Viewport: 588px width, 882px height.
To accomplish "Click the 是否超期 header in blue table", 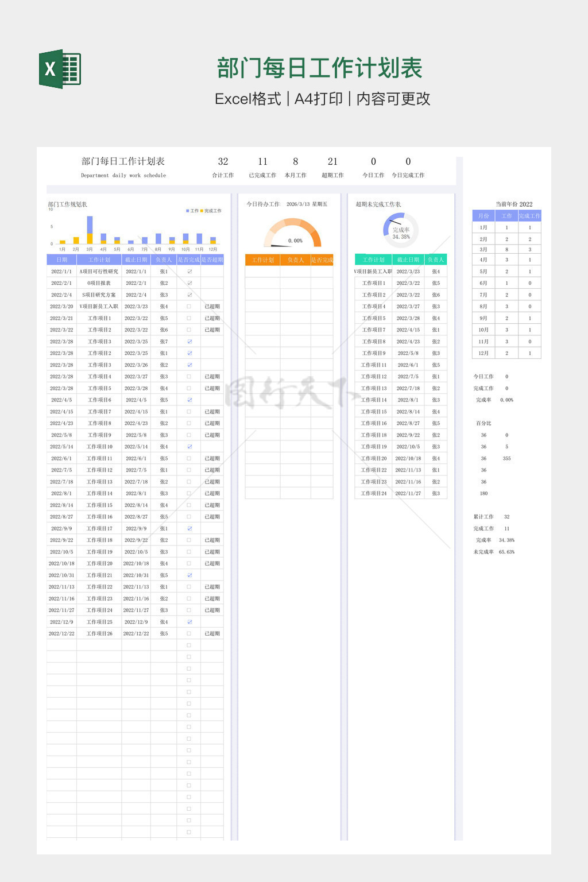I will point(212,260).
